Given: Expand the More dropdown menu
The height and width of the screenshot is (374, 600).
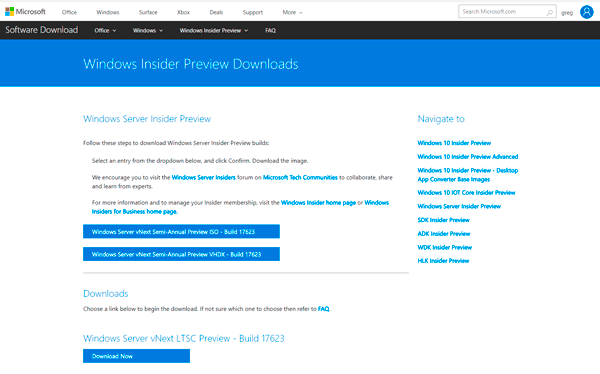Looking at the screenshot, I should click(x=292, y=12).
